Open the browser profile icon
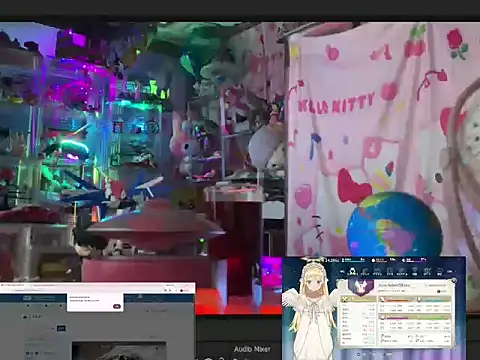The image size is (480, 360). [x=182, y=290]
